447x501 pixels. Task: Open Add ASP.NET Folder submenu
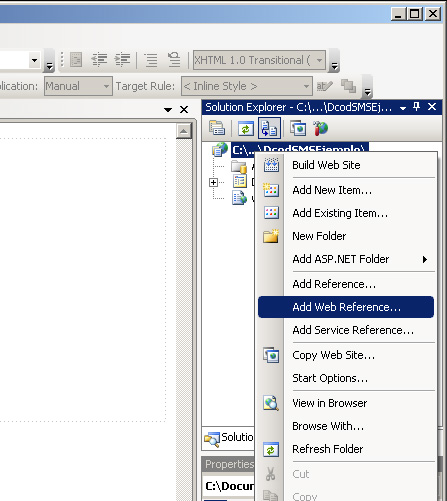[346, 259]
